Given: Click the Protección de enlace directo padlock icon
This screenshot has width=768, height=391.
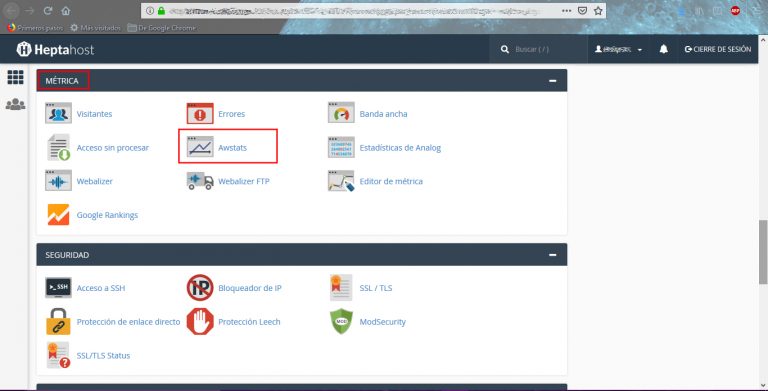Looking at the screenshot, I should [x=58, y=321].
